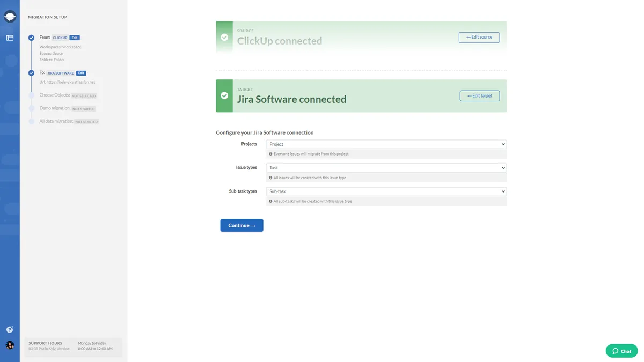This screenshot has height=362, width=644.
Task: Click Edit next to Jira Software in sidebar
Action: [81, 73]
